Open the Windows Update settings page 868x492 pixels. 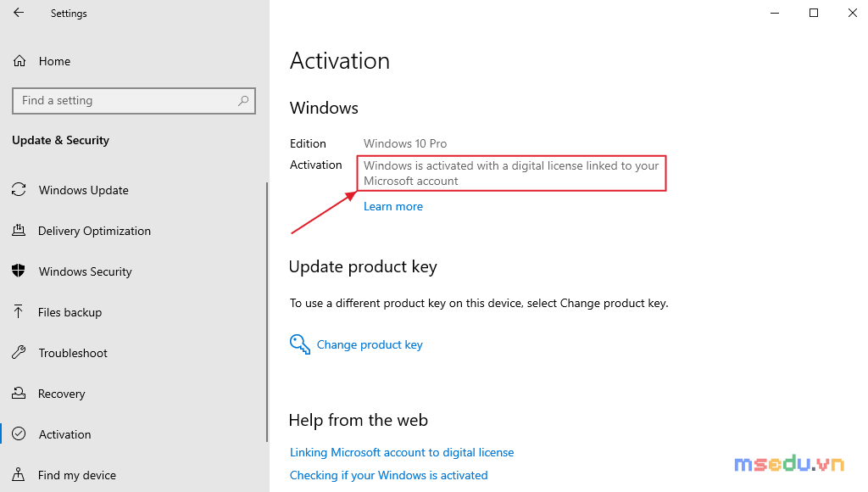click(x=84, y=190)
